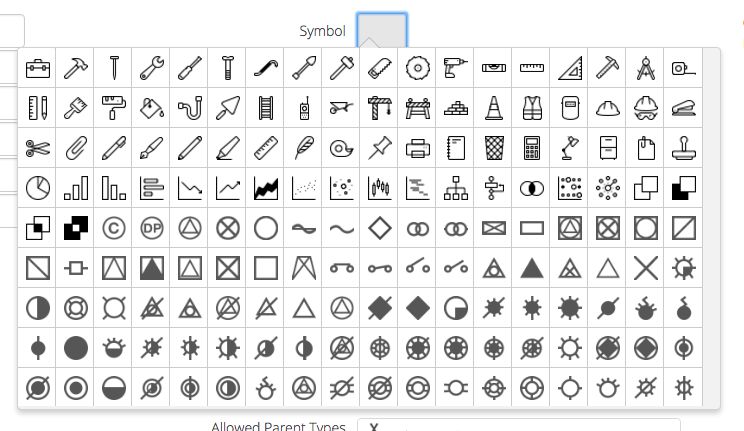Select the solid filled diamond symbol

coord(418,308)
